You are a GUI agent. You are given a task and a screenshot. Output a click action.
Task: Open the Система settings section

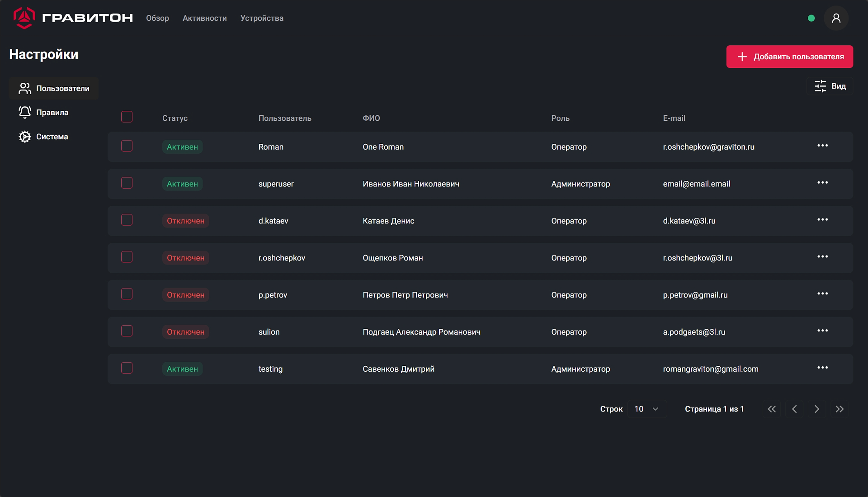click(52, 137)
